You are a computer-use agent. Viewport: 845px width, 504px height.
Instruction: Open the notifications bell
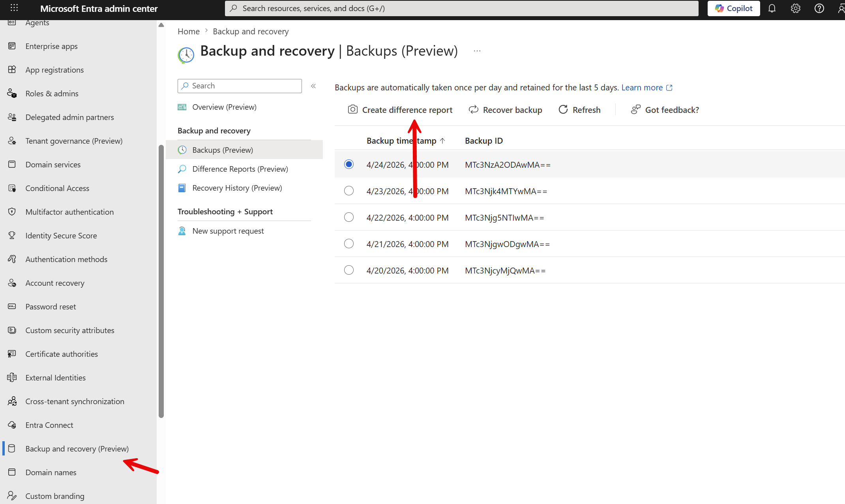click(772, 8)
